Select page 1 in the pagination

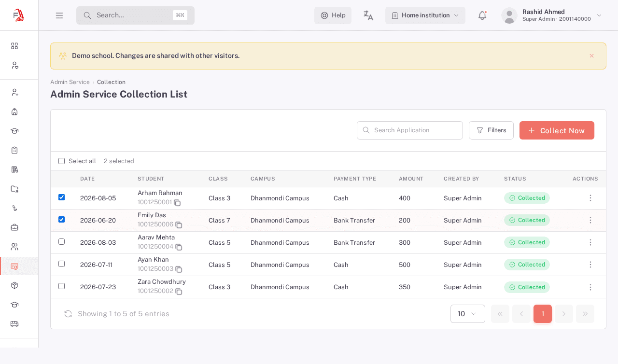coord(543,314)
